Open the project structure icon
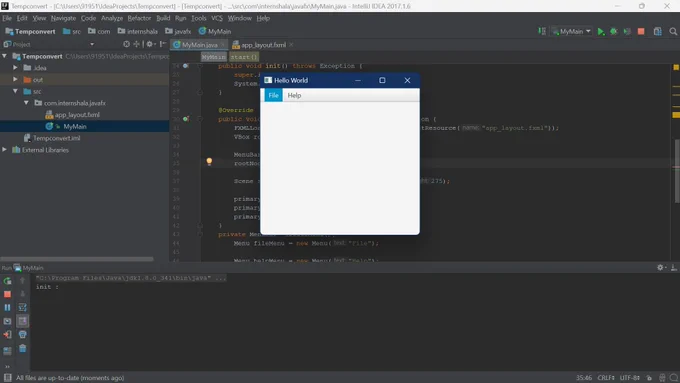This screenshot has height=383, width=680. click(x=657, y=31)
